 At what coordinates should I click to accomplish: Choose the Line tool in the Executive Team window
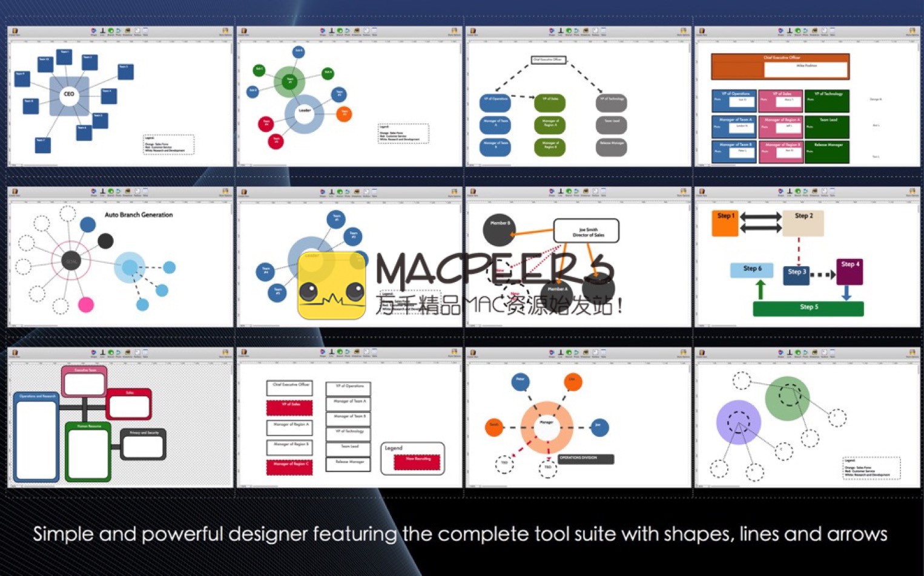102,353
